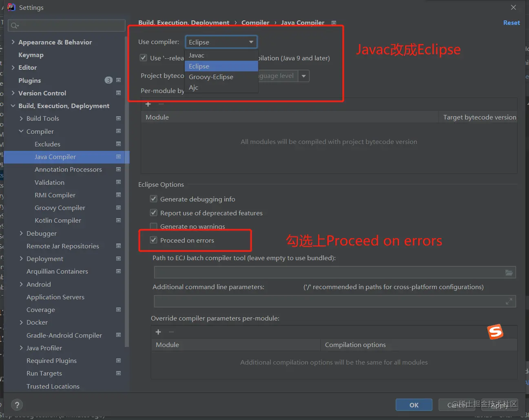529x420 pixels.
Task: Toggle the Use '--release' option checkbox
Action: 144,58
